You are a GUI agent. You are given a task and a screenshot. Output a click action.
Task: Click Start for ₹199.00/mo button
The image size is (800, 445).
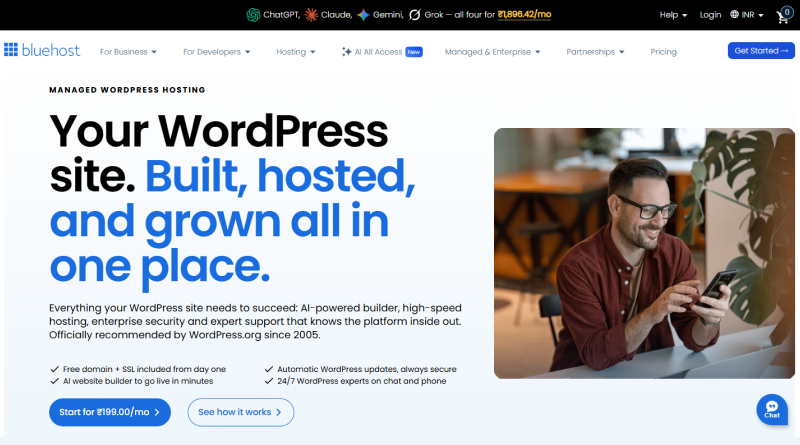[x=110, y=412]
